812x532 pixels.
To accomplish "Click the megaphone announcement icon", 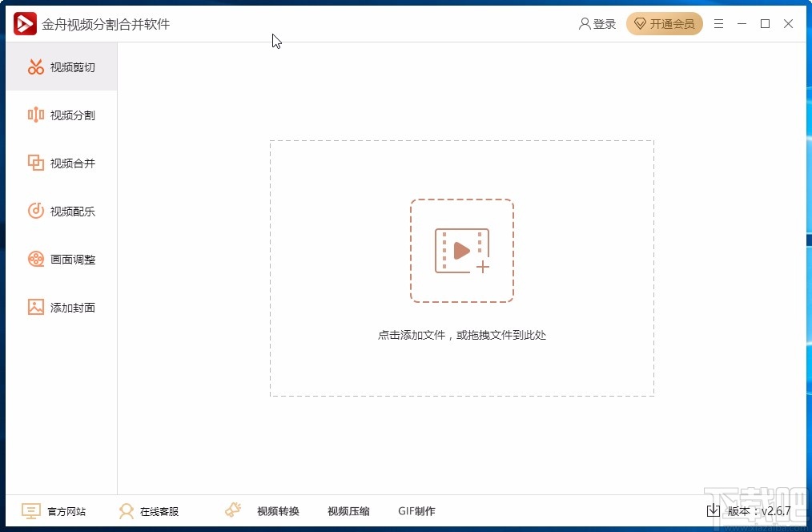I will tap(233, 510).
